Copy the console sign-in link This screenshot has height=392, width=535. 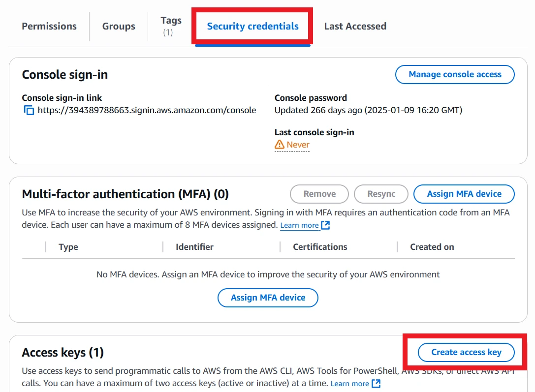(29, 111)
